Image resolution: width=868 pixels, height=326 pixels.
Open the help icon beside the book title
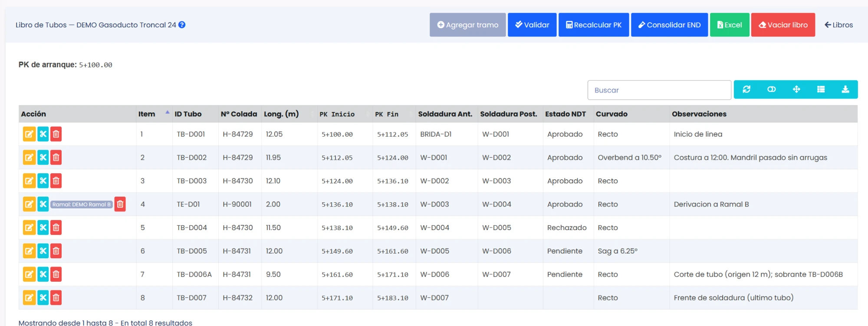[182, 25]
